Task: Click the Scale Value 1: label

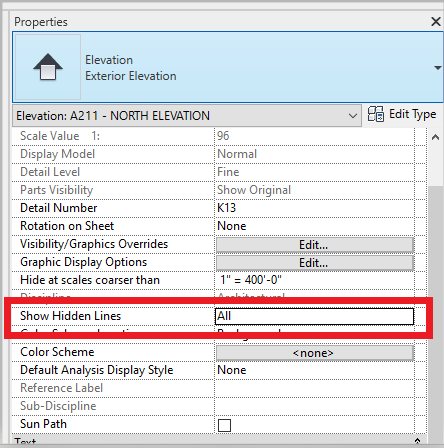Action: [60, 136]
